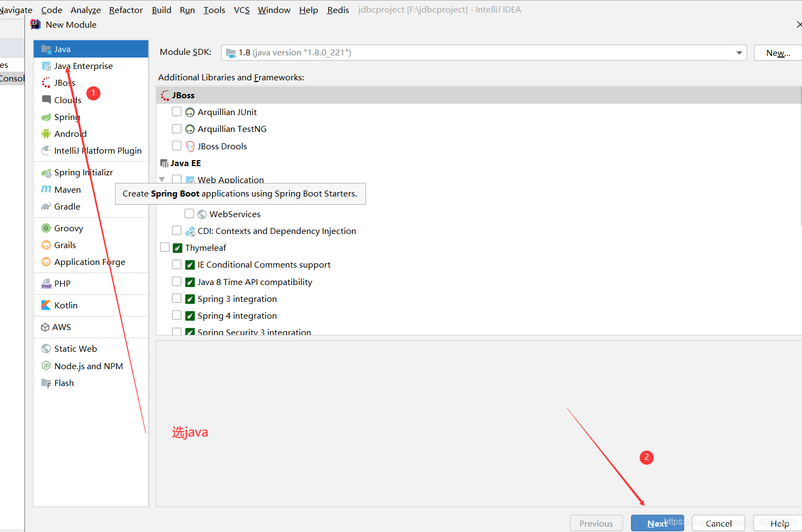Image resolution: width=802 pixels, height=532 pixels.
Task: Select the Maven module icon
Action: coord(46,189)
